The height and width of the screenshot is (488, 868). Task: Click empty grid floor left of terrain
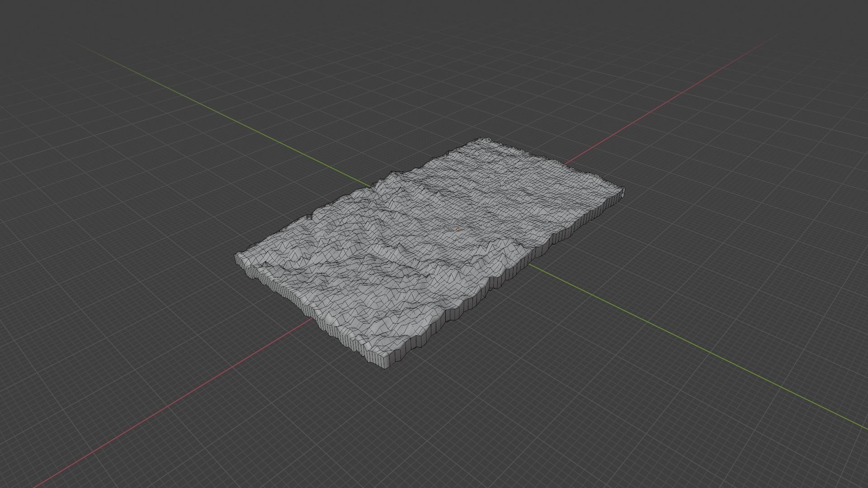[136, 271]
